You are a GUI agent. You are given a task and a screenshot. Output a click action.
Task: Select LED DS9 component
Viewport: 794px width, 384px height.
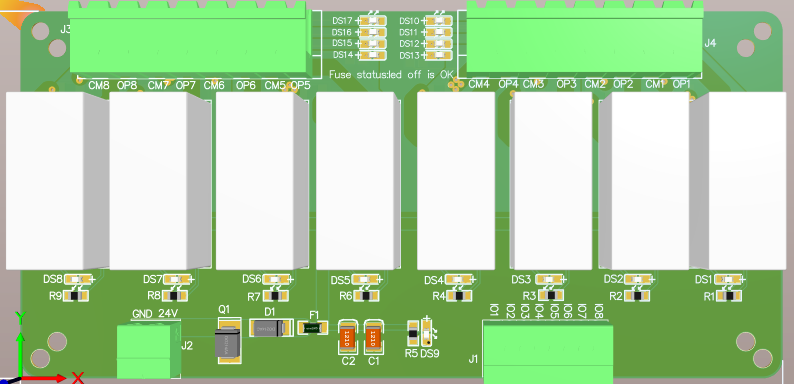(x=428, y=333)
